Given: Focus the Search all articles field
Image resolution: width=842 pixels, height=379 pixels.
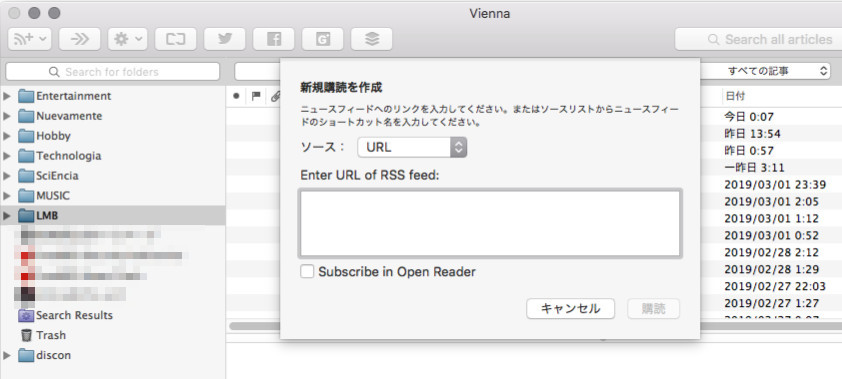Looking at the screenshot, I should pyautogui.click(x=758, y=39).
